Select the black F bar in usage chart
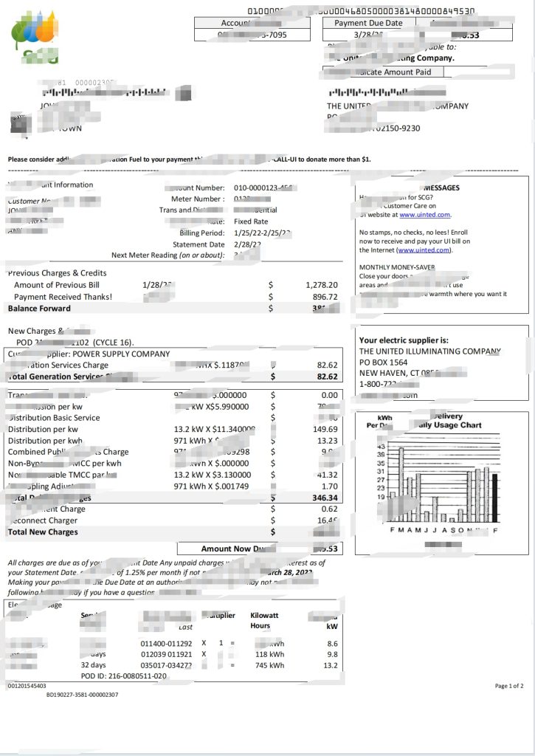 coord(494,498)
